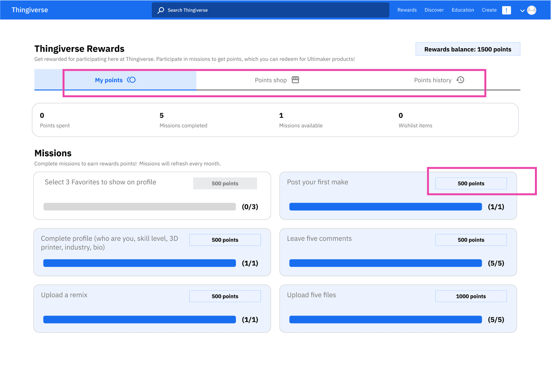551x392 pixels.
Task: Click the Wishlist items stat
Action: pos(415,120)
